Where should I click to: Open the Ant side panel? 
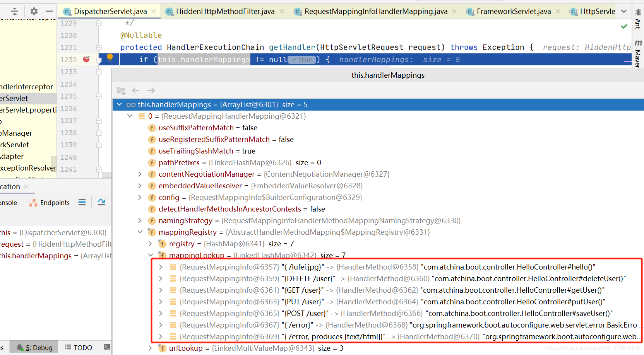638,19
